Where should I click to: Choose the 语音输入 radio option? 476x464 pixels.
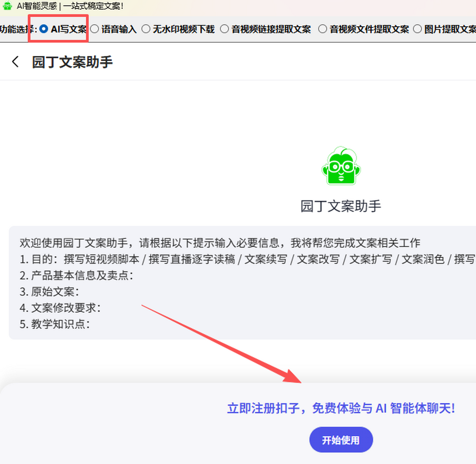[x=95, y=29]
